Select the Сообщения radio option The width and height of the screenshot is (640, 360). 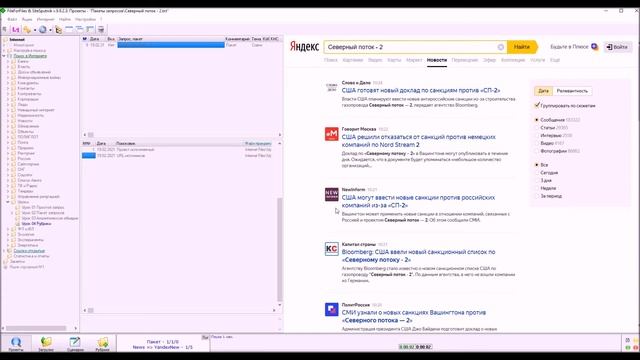[x=537, y=120]
